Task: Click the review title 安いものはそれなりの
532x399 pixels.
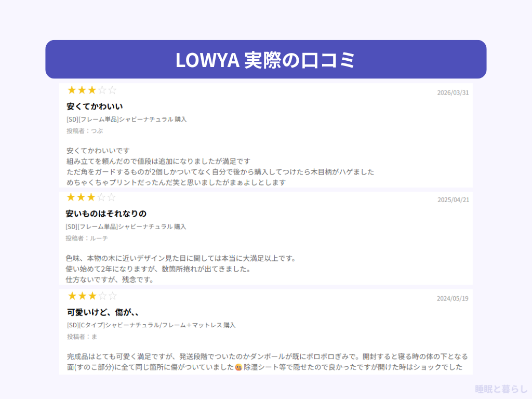Action: pyautogui.click(x=106, y=214)
